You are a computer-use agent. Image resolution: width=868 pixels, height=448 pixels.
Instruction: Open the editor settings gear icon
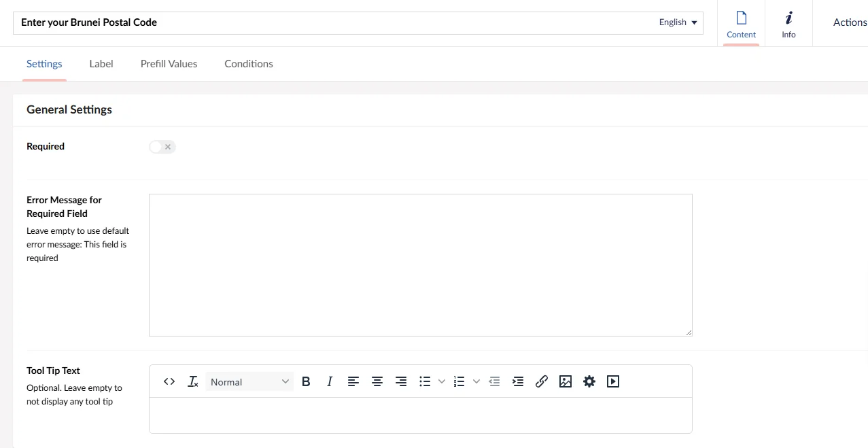pyautogui.click(x=589, y=382)
